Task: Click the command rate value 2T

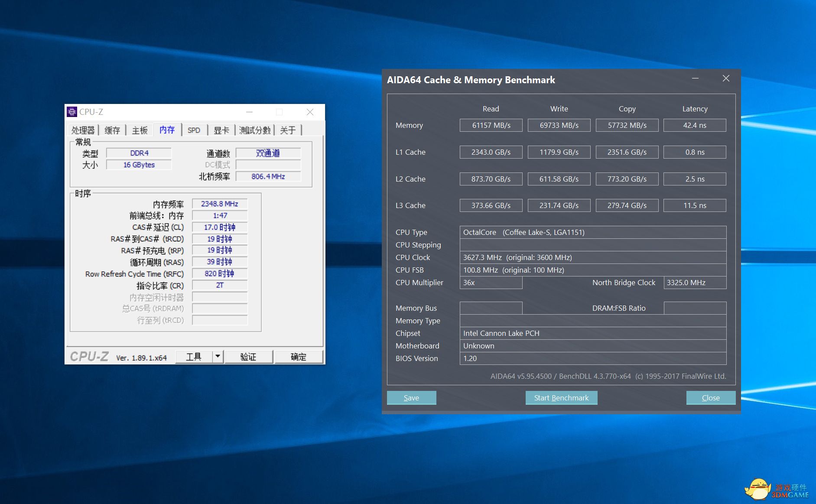Action: (220, 285)
